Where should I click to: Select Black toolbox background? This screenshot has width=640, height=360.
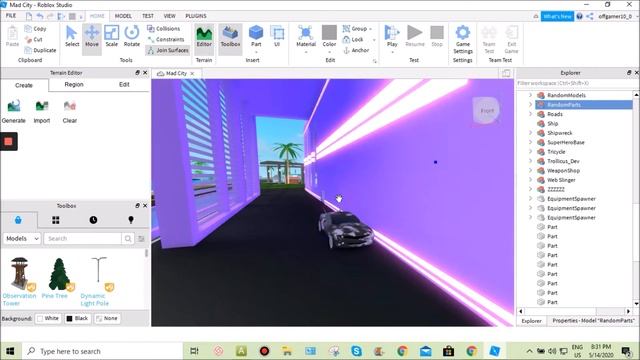[77, 318]
